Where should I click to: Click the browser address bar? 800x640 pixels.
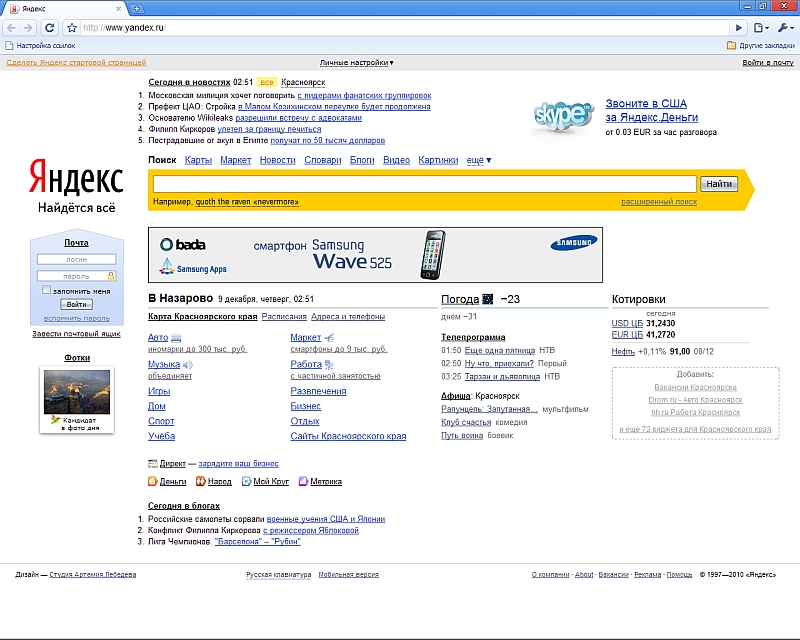(403, 28)
